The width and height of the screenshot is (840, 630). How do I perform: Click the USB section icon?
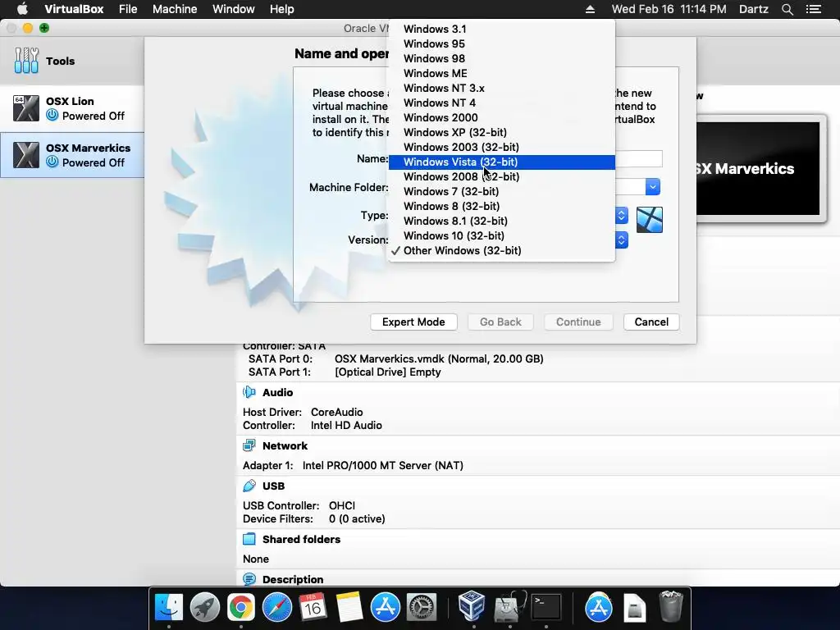pyautogui.click(x=249, y=486)
